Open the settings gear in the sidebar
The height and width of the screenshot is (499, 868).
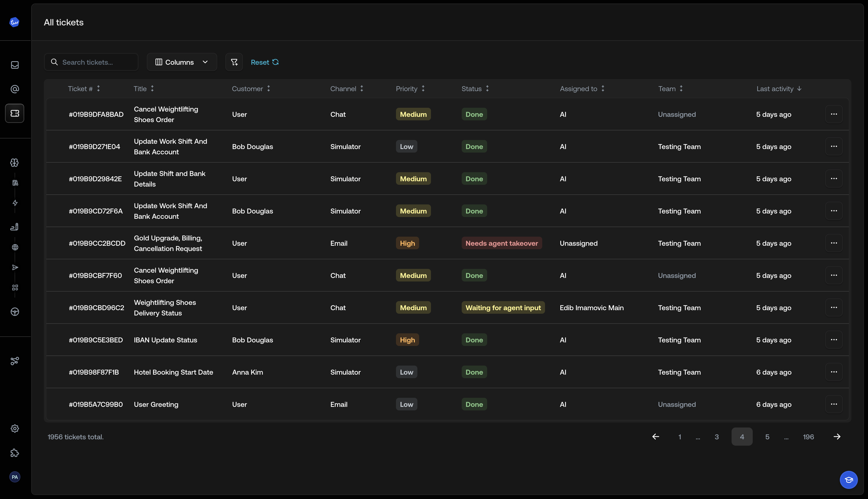coord(14,429)
